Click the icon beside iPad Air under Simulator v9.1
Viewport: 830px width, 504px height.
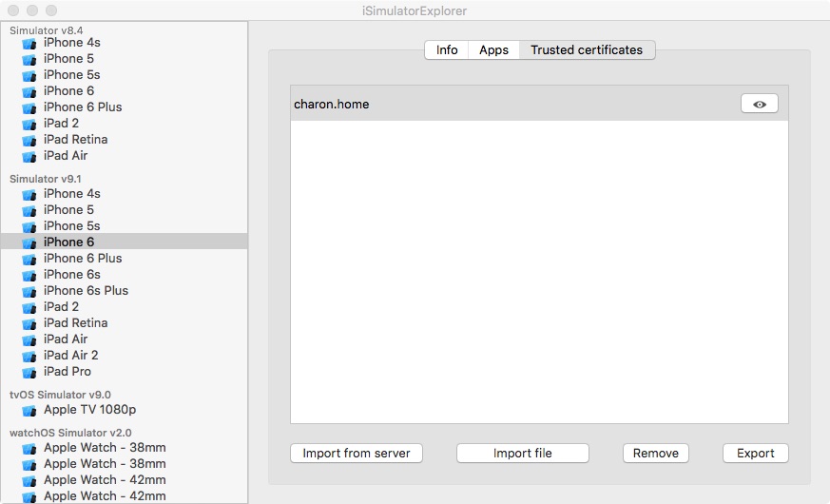click(x=29, y=339)
